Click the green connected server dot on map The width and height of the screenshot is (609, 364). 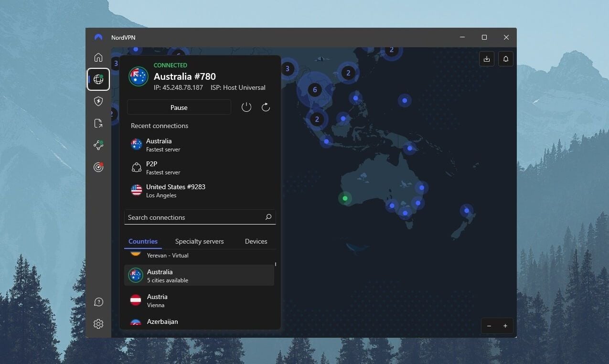click(345, 198)
